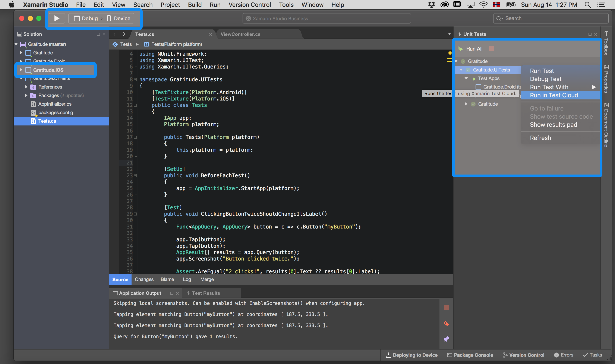
Task: Expand the References folder
Action: click(26, 87)
